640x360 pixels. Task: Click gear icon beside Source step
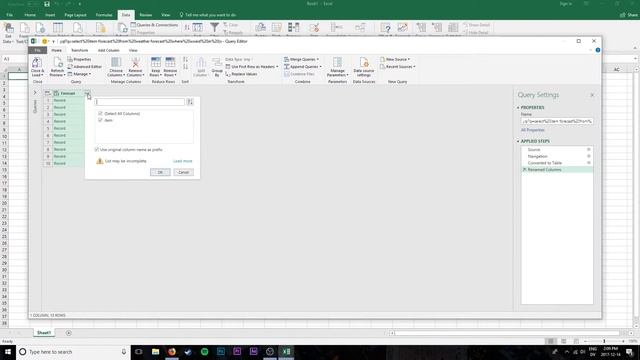click(x=589, y=150)
